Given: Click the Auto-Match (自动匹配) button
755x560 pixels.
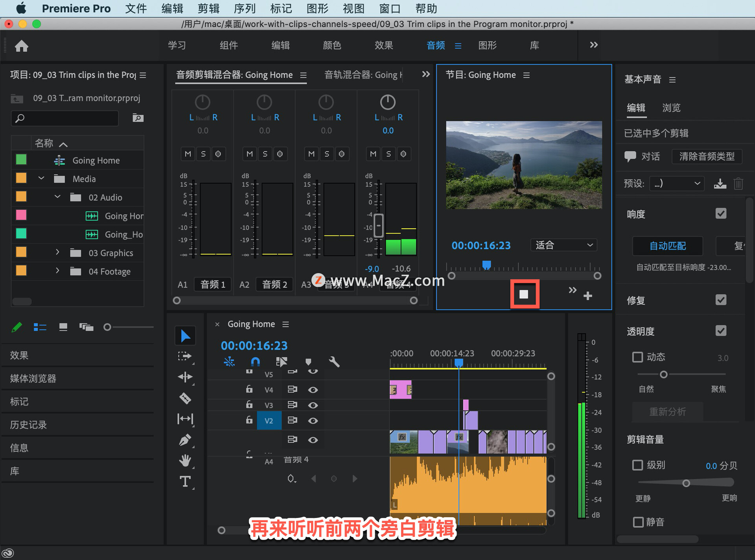Looking at the screenshot, I should pos(667,246).
